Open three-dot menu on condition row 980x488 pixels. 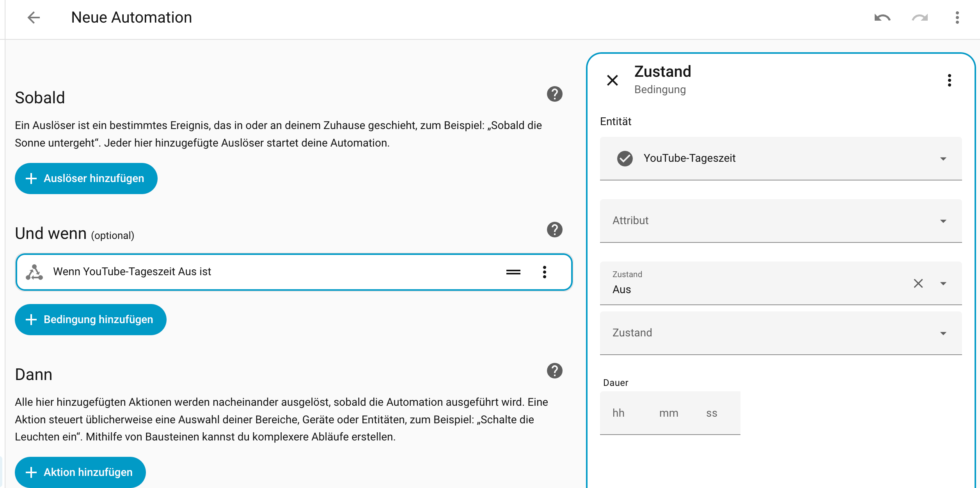click(x=544, y=272)
